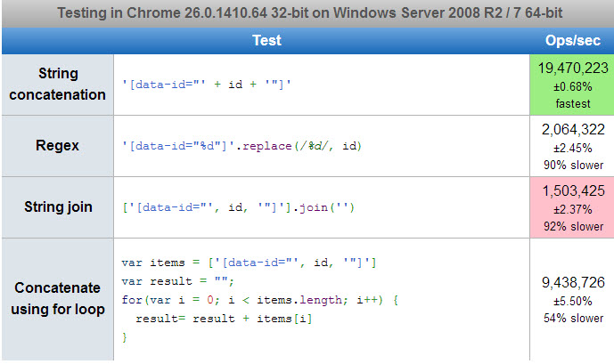
Task: Click the Ops/sec column header
Action: click(572, 40)
